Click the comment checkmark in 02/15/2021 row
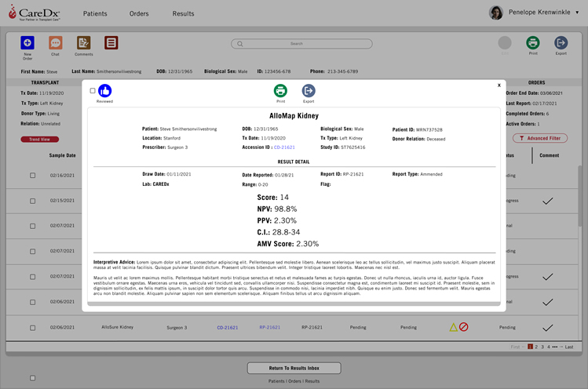The height and width of the screenshot is (389, 588). pos(547,202)
